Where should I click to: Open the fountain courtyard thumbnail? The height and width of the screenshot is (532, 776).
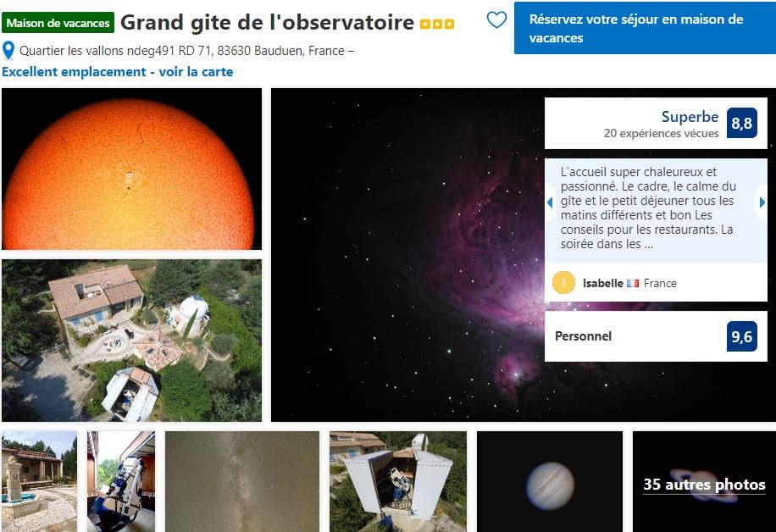point(40,481)
